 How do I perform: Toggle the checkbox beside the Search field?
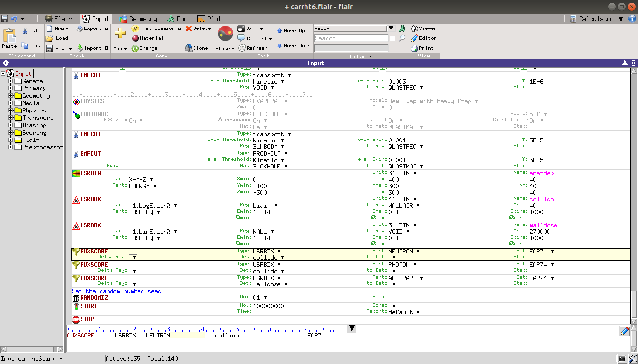coord(392,38)
